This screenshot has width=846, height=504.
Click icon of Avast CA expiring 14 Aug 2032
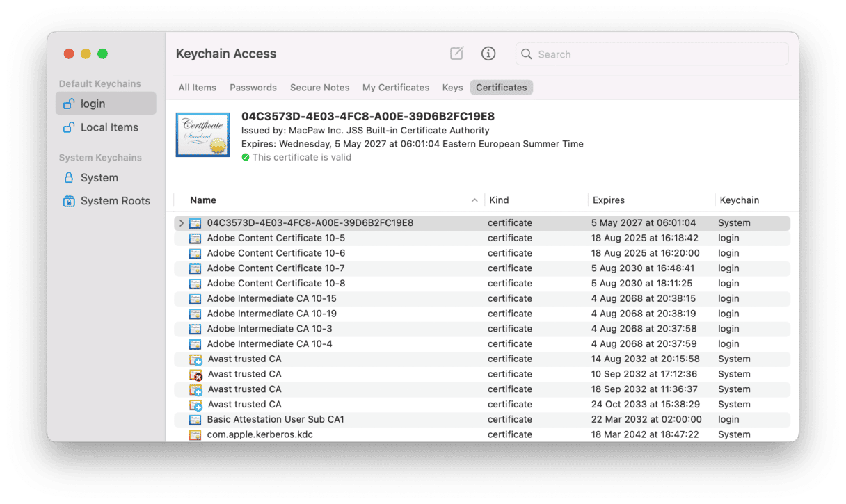(x=195, y=359)
